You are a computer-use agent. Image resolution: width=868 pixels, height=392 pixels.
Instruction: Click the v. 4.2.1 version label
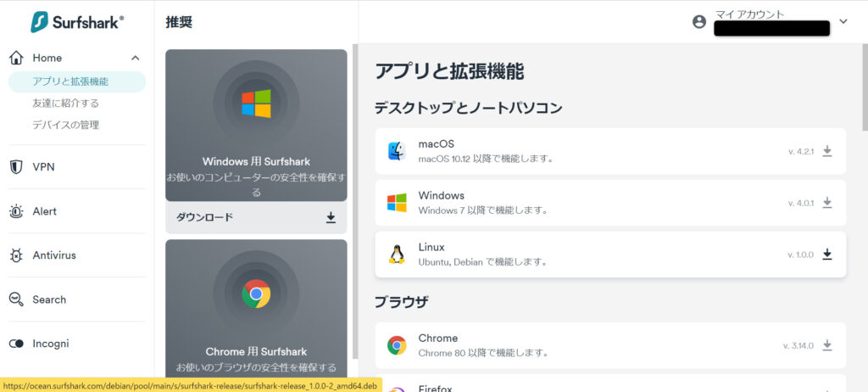tap(801, 151)
